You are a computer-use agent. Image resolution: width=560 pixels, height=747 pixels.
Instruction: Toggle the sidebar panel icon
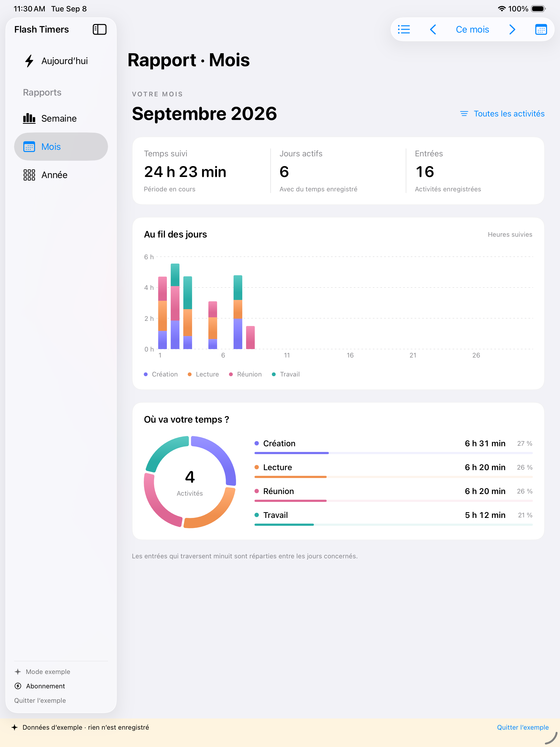[x=100, y=29]
